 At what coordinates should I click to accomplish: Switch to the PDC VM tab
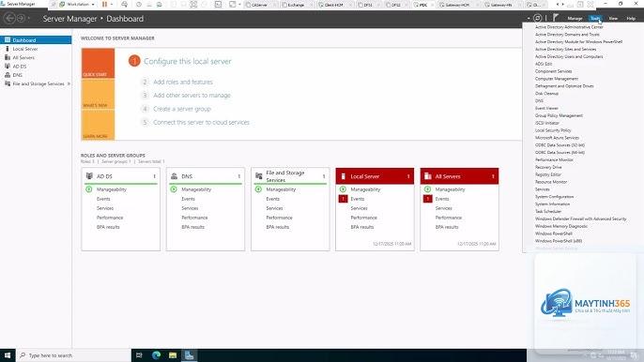pos(423,5)
